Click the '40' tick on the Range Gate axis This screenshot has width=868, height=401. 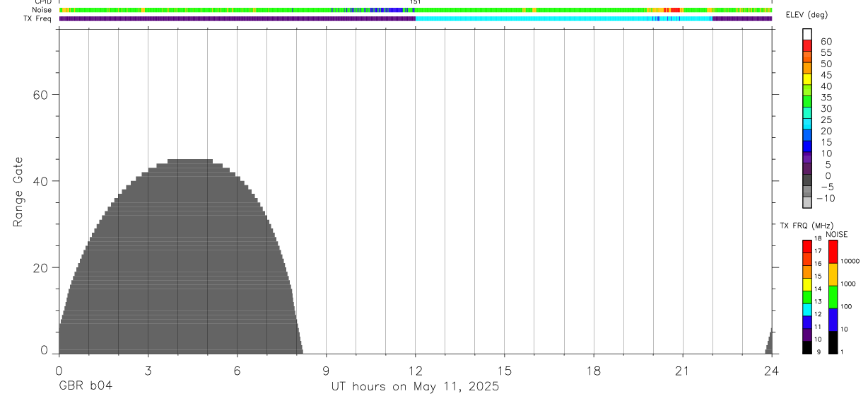point(40,181)
